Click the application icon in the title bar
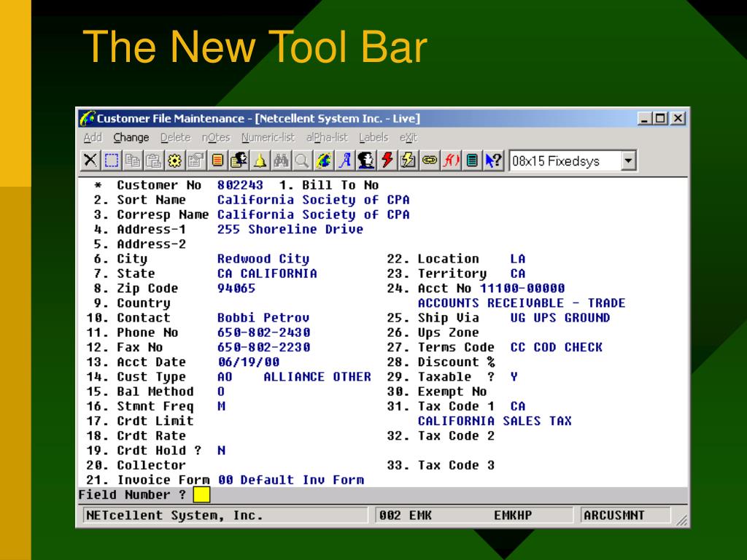The width and height of the screenshot is (747, 560). coord(88,118)
